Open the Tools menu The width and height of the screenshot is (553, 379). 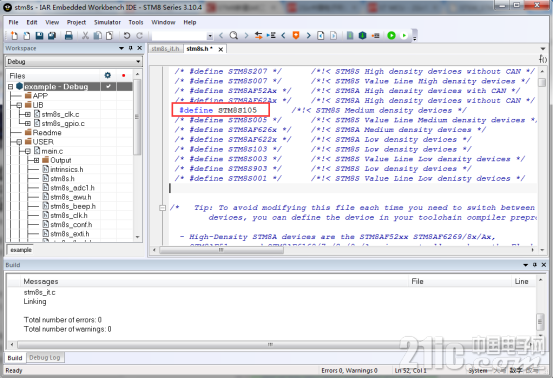[x=136, y=22]
